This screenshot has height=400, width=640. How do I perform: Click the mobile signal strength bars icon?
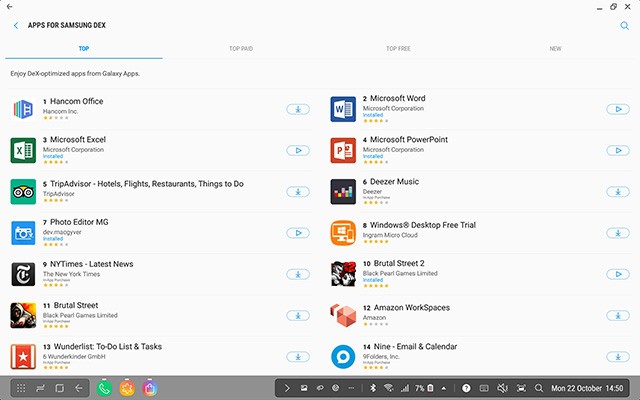click(x=404, y=388)
